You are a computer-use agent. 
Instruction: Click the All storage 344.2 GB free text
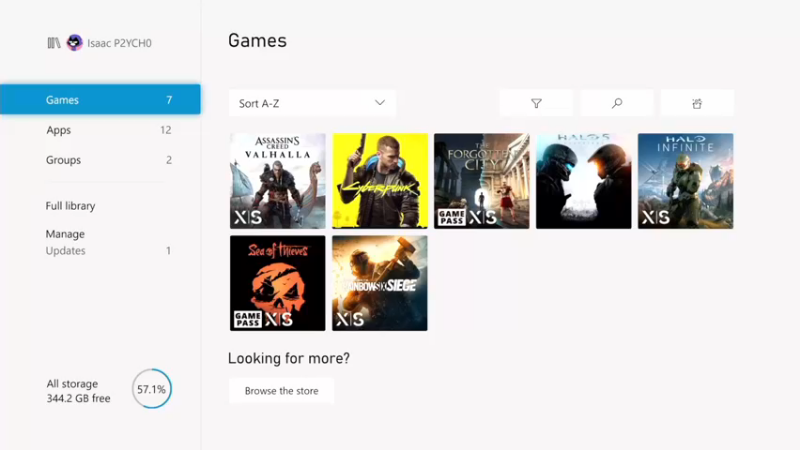click(x=78, y=391)
